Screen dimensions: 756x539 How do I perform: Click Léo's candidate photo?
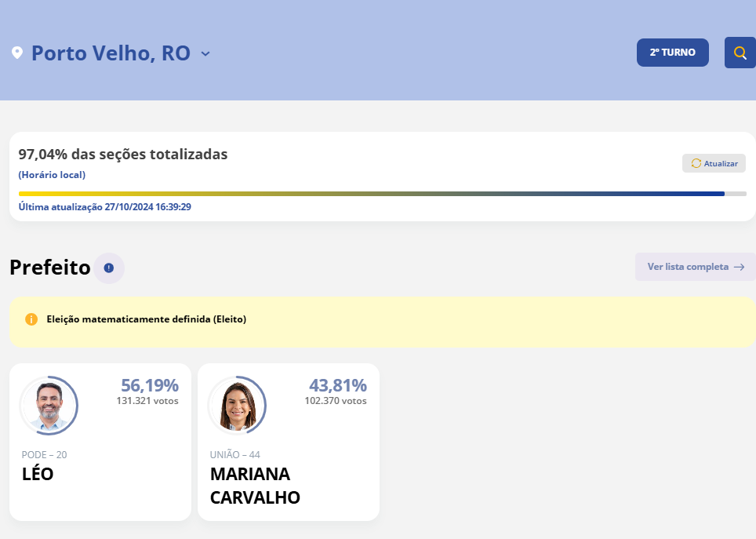point(49,406)
